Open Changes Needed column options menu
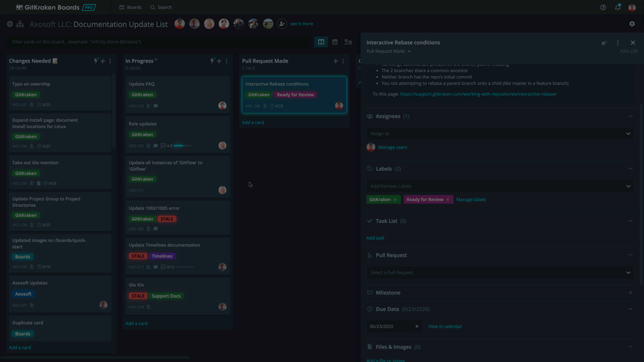 pyautogui.click(x=109, y=61)
